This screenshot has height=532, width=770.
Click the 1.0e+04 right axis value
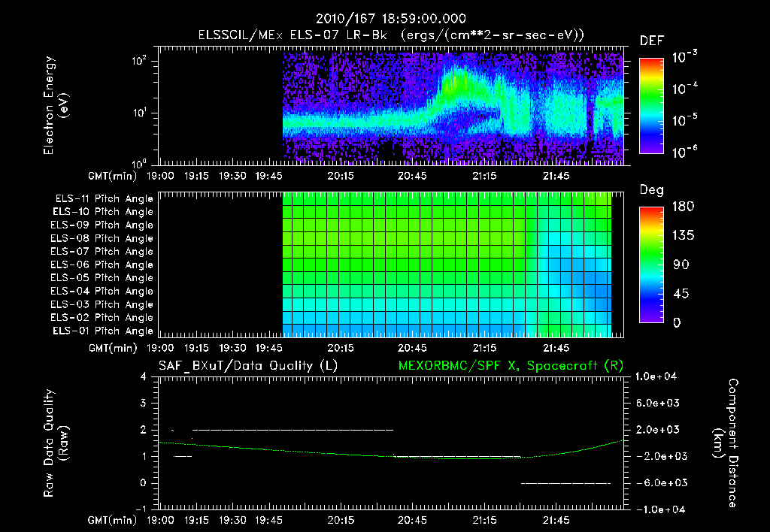pos(656,376)
